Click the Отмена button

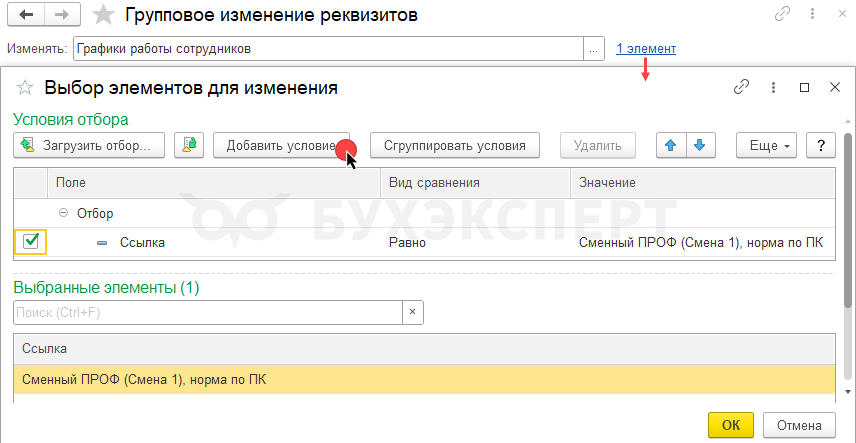[799, 425]
